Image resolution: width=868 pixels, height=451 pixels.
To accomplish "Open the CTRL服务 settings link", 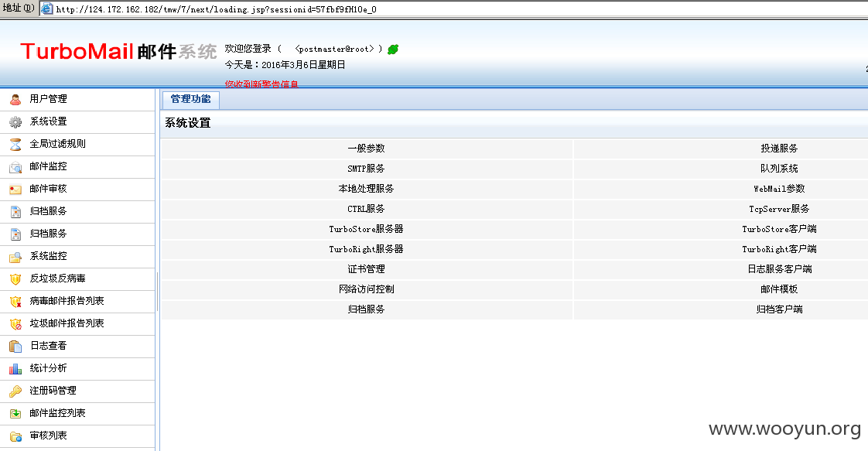I will pos(366,209).
